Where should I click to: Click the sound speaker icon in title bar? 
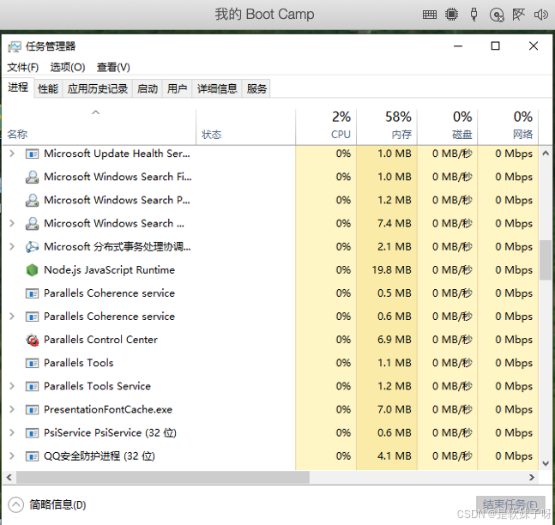[x=541, y=15]
